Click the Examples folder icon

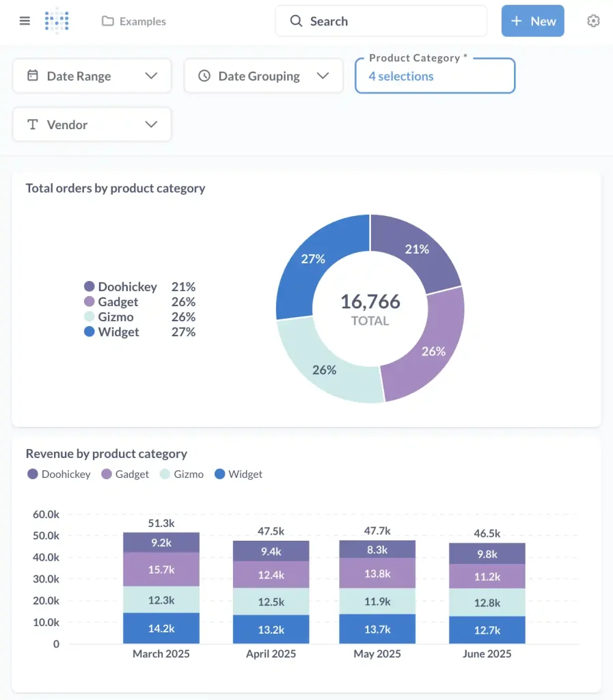[107, 21]
